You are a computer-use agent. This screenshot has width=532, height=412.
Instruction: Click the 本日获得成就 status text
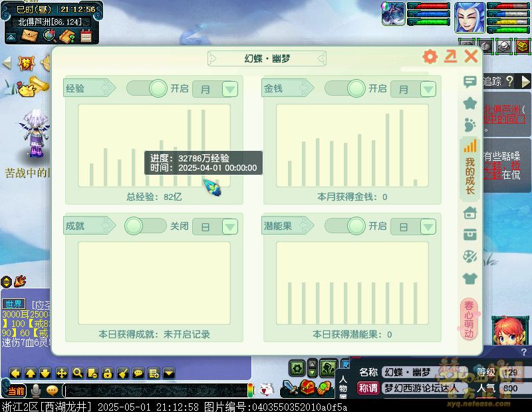(x=154, y=335)
